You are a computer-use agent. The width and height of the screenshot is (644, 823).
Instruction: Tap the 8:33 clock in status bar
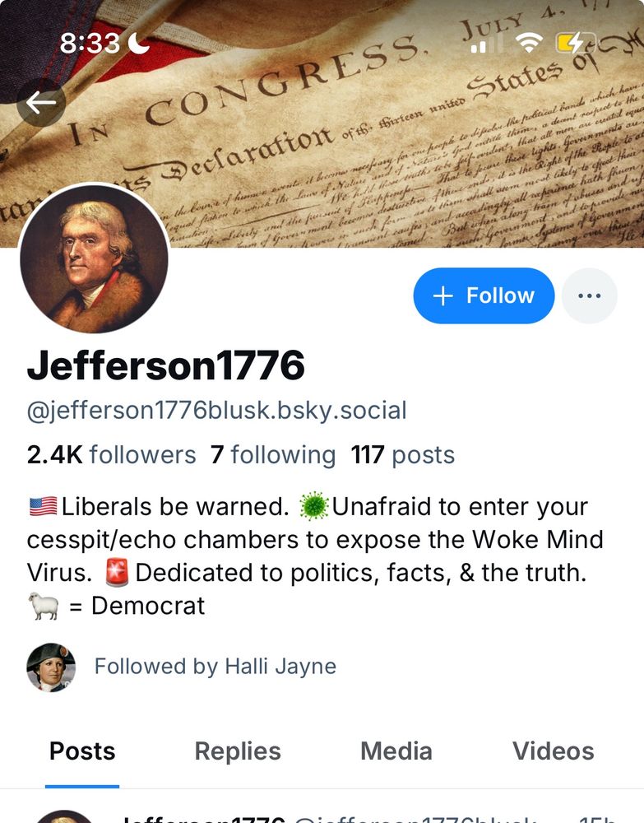pyautogui.click(x=90, y=43)
